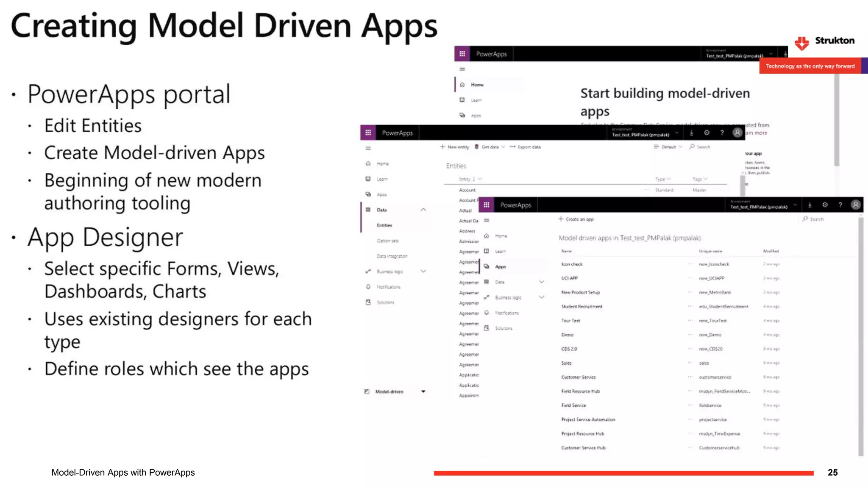Collapse the expanded Data section chevron
868x488 pixels.
pyautogui.click(x=423, y=210)
